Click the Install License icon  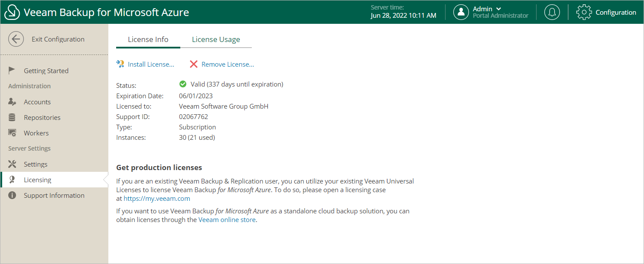point(120,64)
